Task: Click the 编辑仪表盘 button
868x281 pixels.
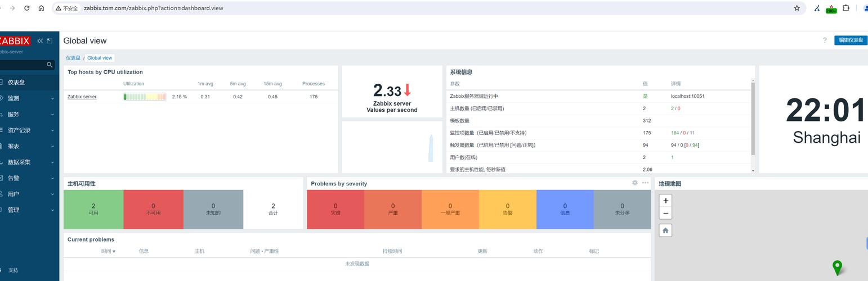Action: pos(851,40)
